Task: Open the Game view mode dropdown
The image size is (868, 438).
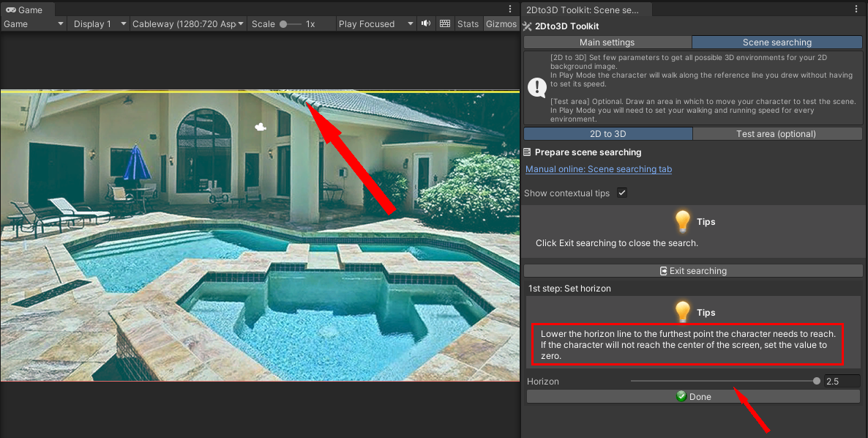Action: pyautogui.click(x=34, y=24)
